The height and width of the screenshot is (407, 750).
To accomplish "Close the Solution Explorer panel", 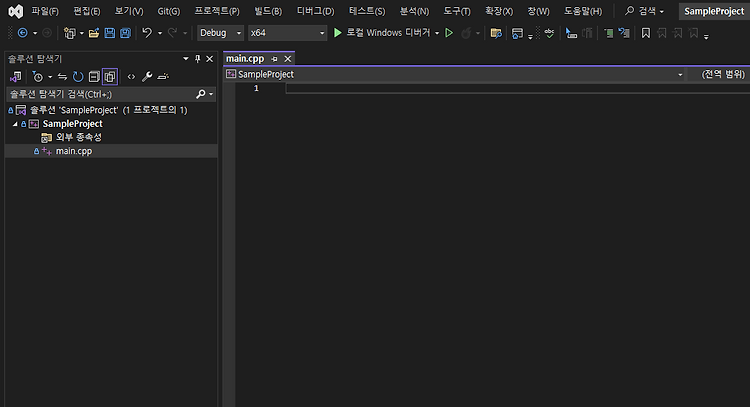I will [210, 59].
